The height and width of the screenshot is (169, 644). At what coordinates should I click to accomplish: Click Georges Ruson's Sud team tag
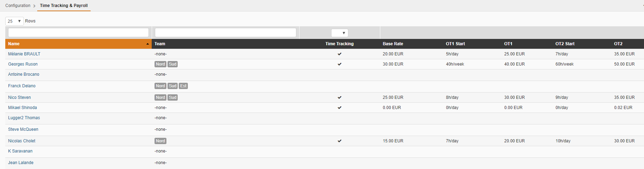(x=172, y=64)
